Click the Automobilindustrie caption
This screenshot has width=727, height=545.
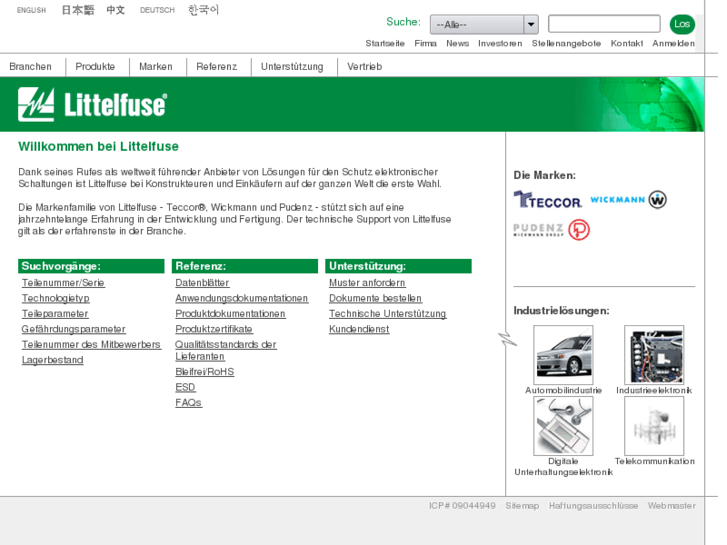click(563, 391)
